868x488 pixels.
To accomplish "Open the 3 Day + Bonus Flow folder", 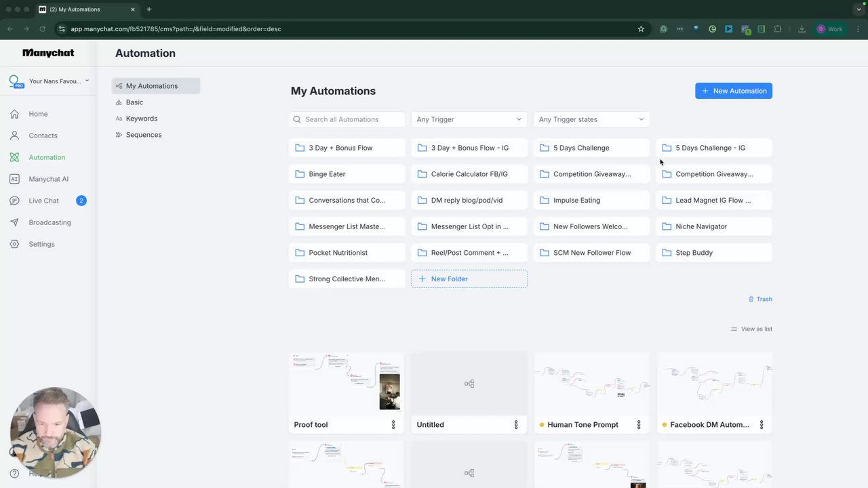I will coord(347,148).
